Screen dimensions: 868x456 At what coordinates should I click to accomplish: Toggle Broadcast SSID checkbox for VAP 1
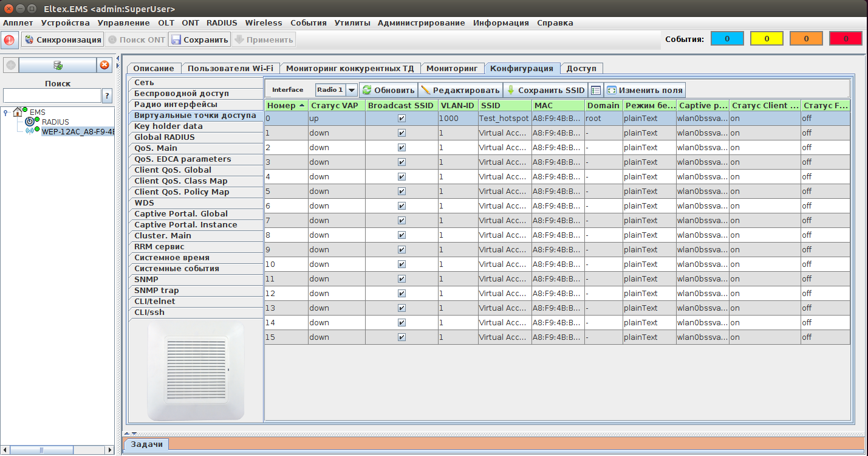[402, 133]
